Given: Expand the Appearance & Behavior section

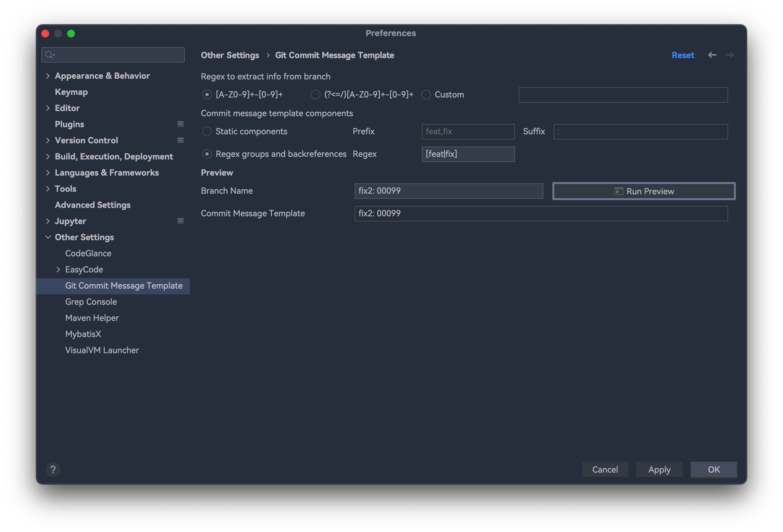Looking at the screenshot, I should pos(48,76).
